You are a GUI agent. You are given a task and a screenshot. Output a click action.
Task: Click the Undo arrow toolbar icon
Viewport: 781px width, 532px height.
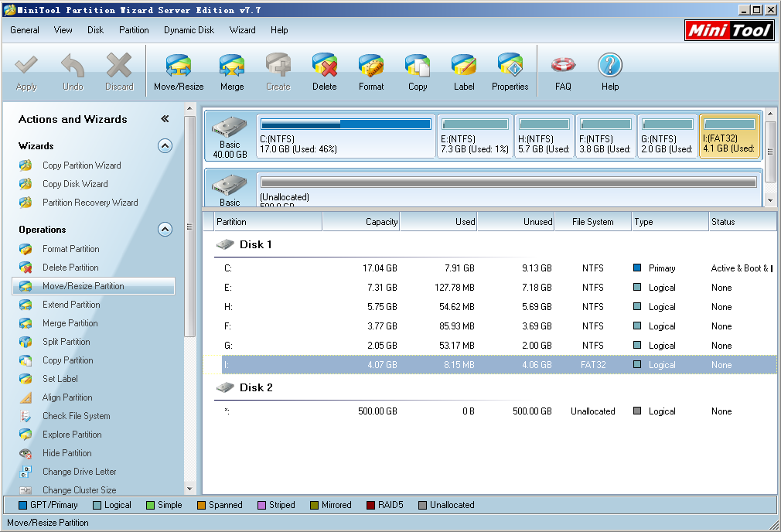73,66
